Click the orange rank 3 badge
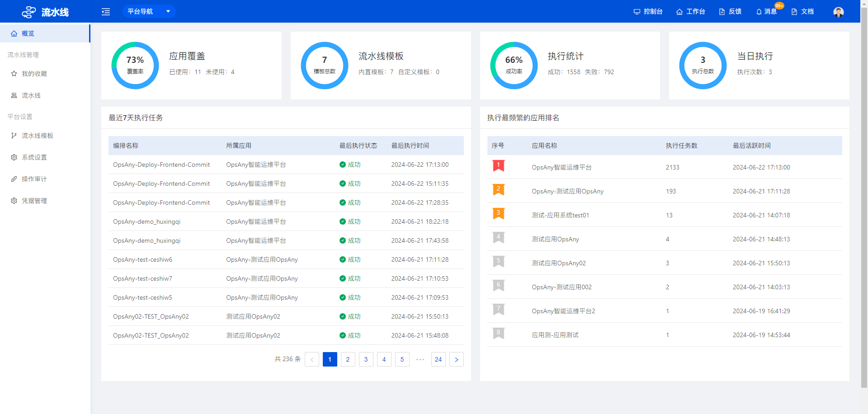The height and width of the screenshot is (414, 868). coord(498,214)
